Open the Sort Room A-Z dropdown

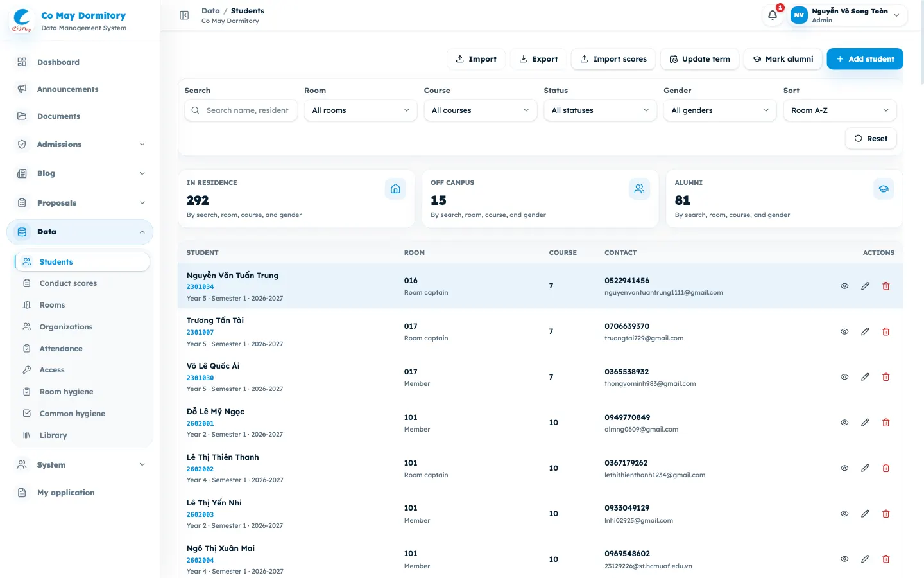[840, 110]
